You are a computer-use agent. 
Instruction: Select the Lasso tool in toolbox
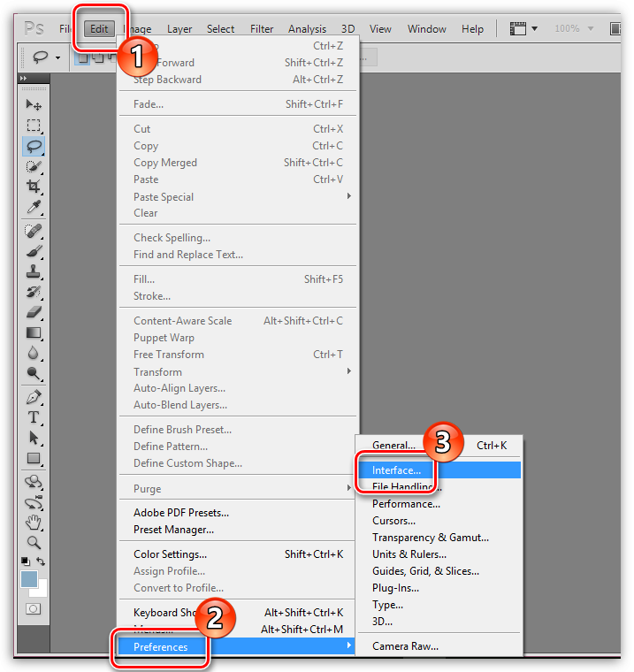34,146
